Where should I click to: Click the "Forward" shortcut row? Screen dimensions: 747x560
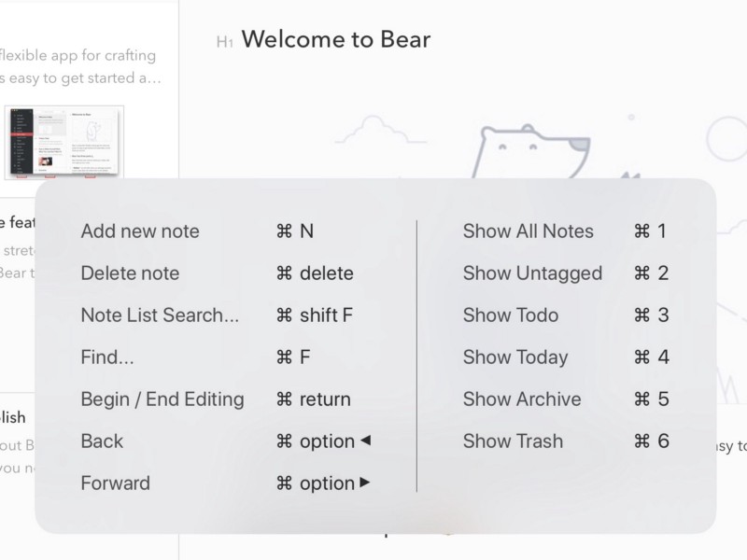tap(116, 483)
